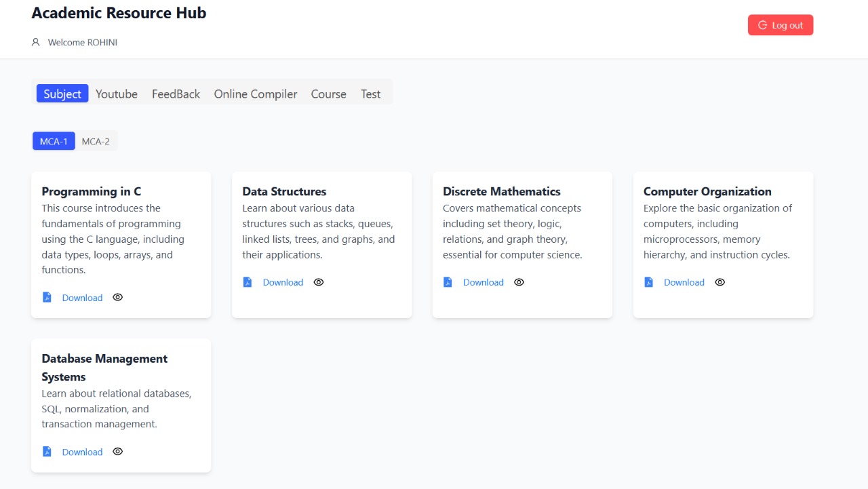Click the user profile icon beside Welcome ROHINI

click(36, 42)
